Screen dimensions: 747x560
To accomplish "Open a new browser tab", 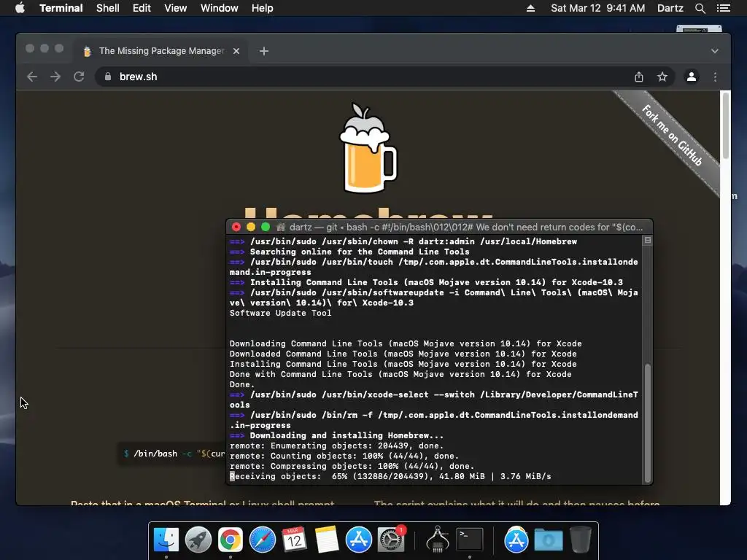I will click(264, 51).
